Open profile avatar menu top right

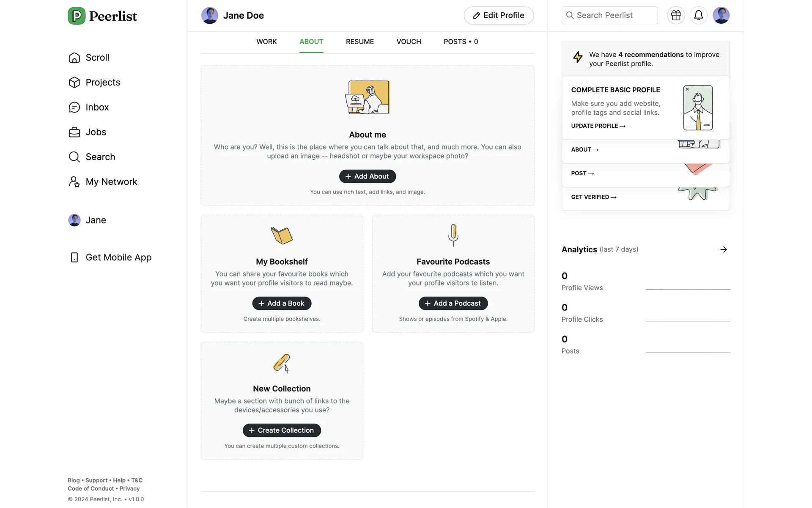[x=721, y=16]
